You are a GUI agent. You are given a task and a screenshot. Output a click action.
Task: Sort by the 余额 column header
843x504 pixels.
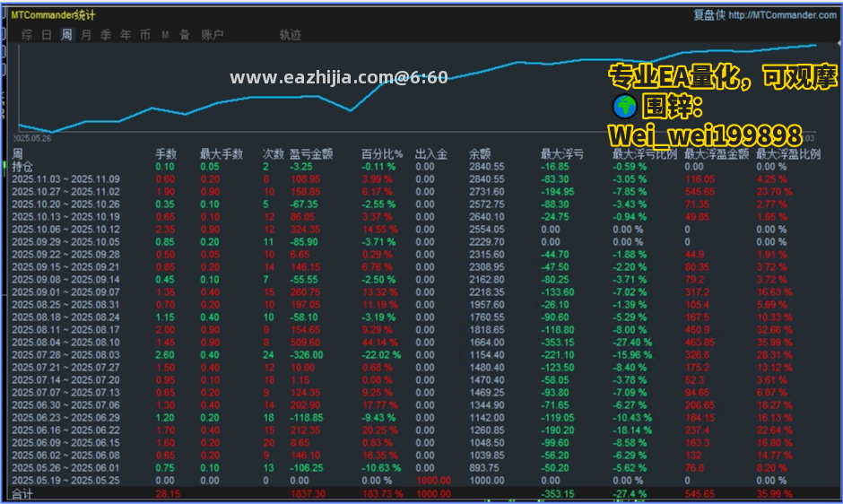pyautogui.click(x=480, y=154)
